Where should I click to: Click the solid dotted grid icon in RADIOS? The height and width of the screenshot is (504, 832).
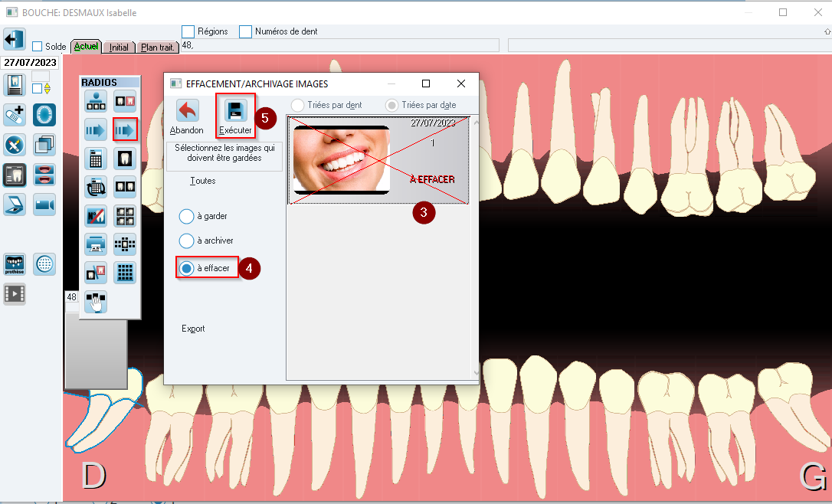(x=125, y=273)
